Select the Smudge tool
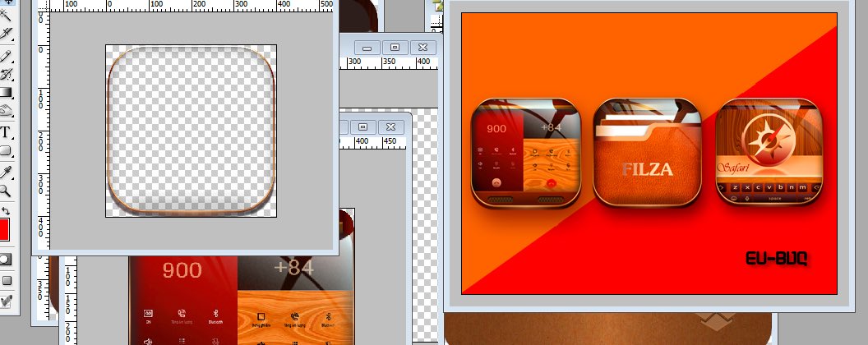 [x=7, y=111]
